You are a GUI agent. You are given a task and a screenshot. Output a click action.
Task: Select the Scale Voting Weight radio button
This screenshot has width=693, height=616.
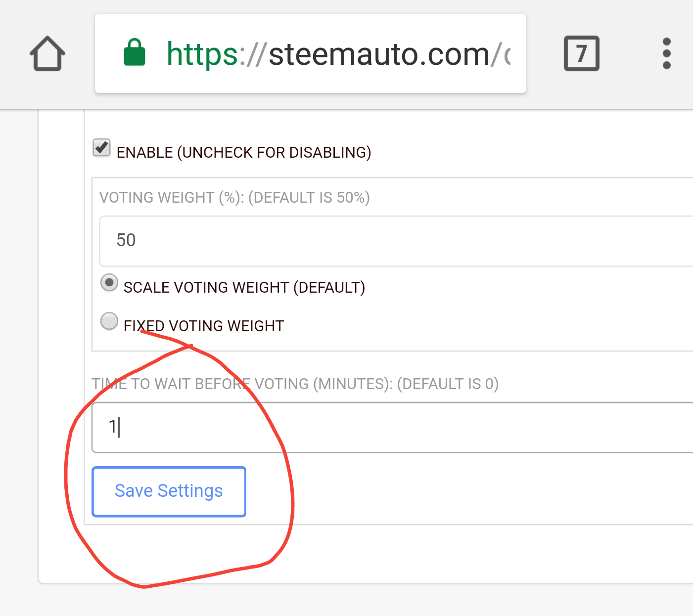click(109, 283)
